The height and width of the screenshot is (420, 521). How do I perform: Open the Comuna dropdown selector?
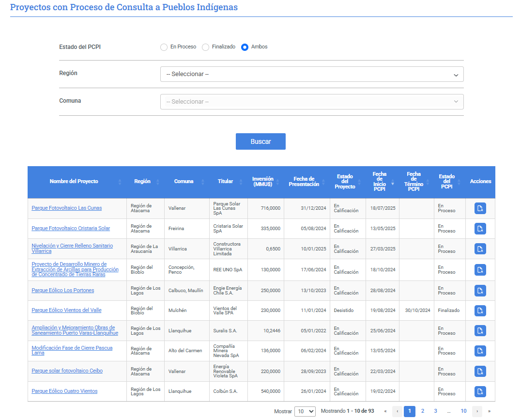(312, 102)
